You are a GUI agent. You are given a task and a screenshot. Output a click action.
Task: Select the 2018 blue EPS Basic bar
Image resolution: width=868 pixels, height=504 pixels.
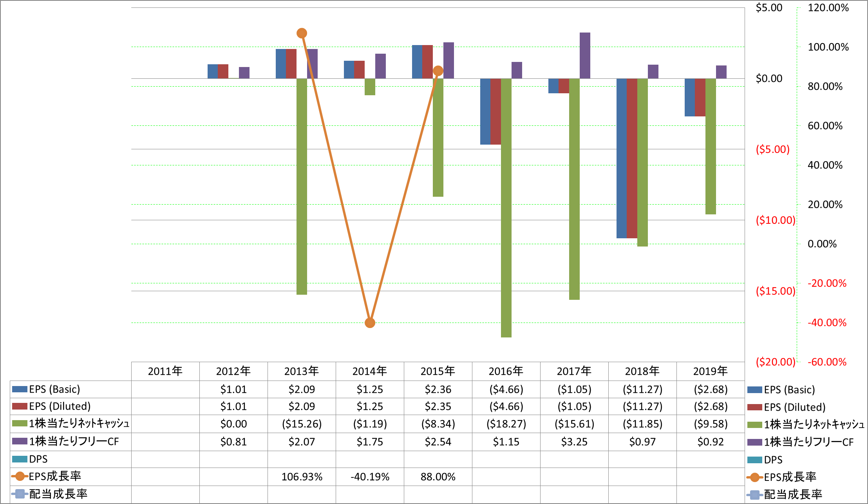tap(621, 158)
